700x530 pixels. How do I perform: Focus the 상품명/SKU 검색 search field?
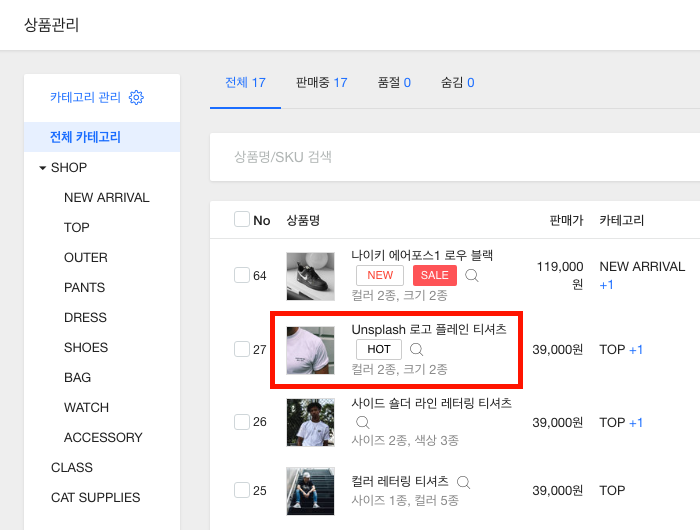(x=455, y=157)
